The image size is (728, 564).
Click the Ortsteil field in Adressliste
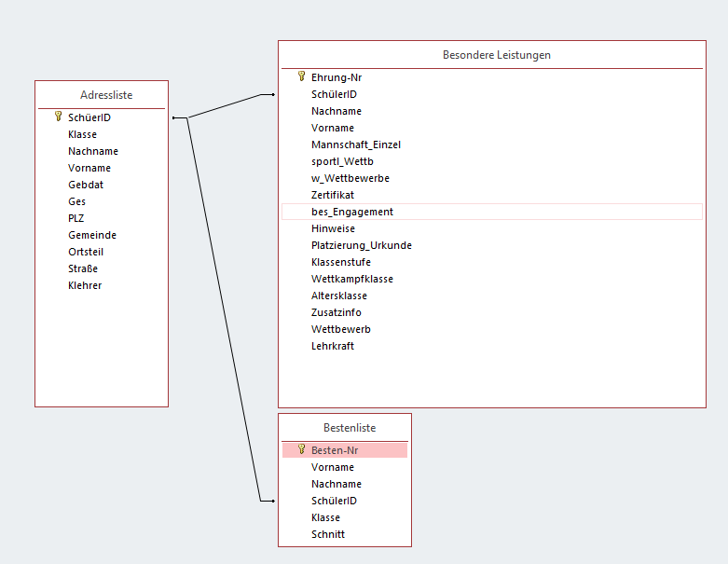[x=88, y=252]
